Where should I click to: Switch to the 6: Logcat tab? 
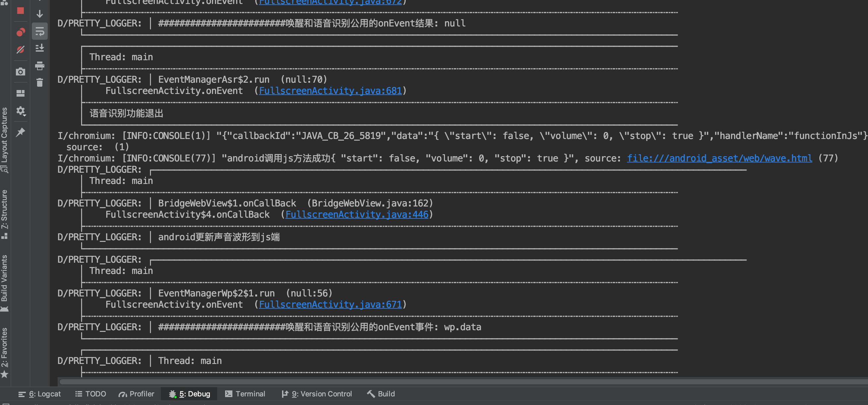click(x=39, y=393)
